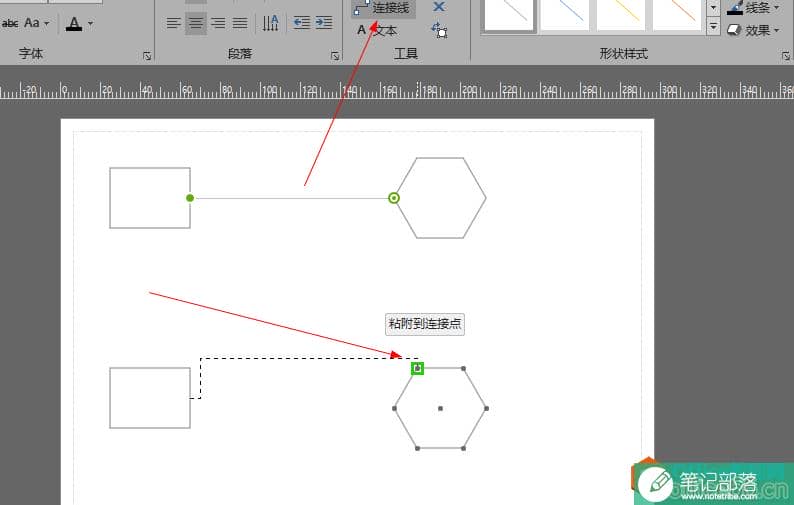Justify paragraph text
Screen dimensions: 794x505
[x=240, y=23]
